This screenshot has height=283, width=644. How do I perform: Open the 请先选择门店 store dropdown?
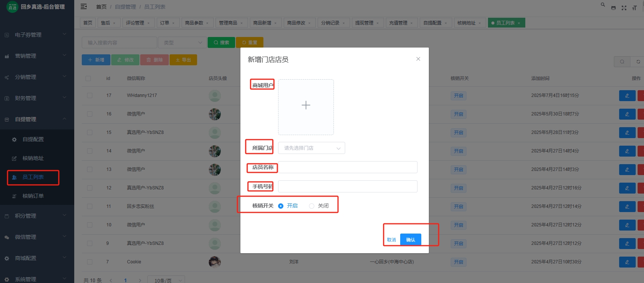pos(311,148)
